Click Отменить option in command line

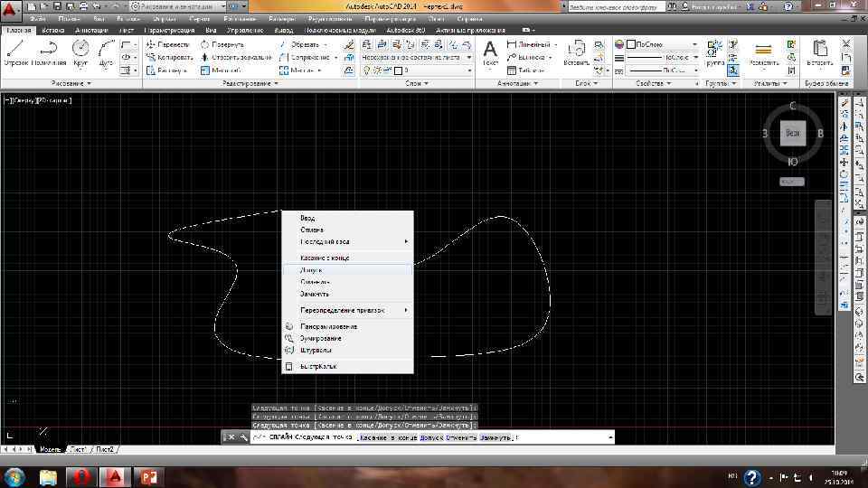(461, 437)
